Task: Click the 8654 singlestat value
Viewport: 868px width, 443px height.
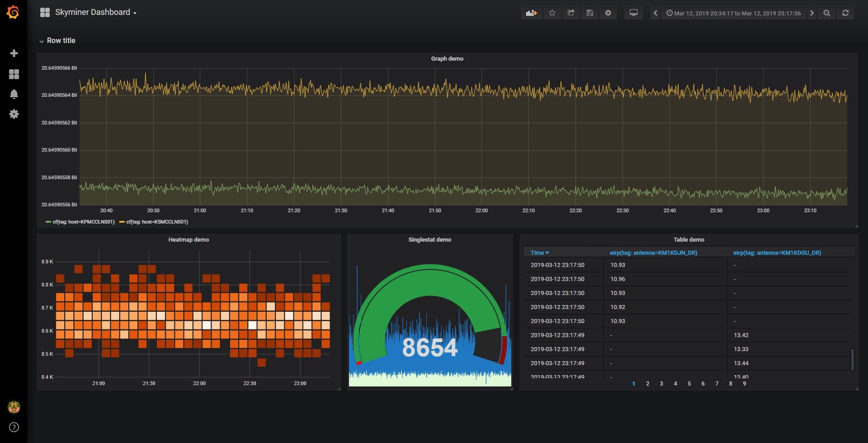Action: (430, 348)
